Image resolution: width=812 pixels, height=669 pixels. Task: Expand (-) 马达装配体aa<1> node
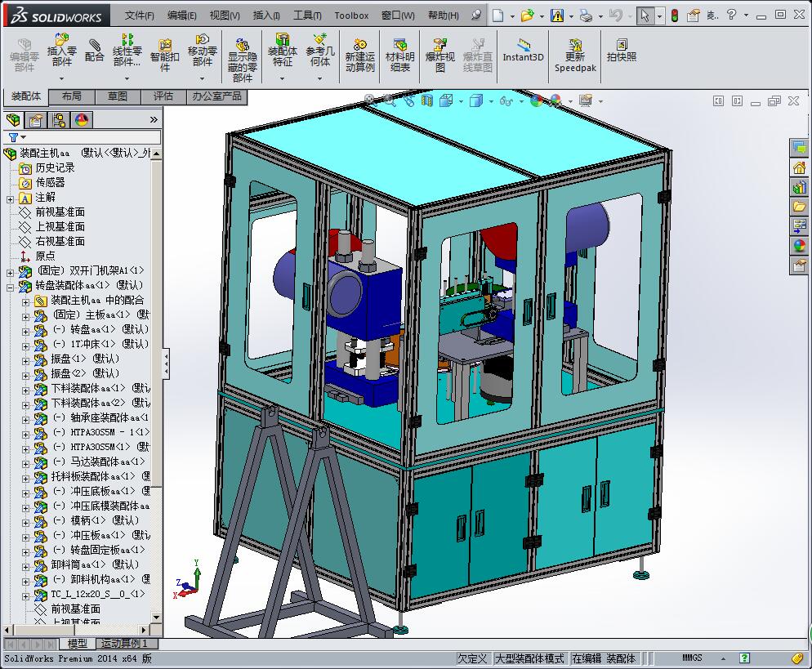pyautogui.click(x=25, y=463)
